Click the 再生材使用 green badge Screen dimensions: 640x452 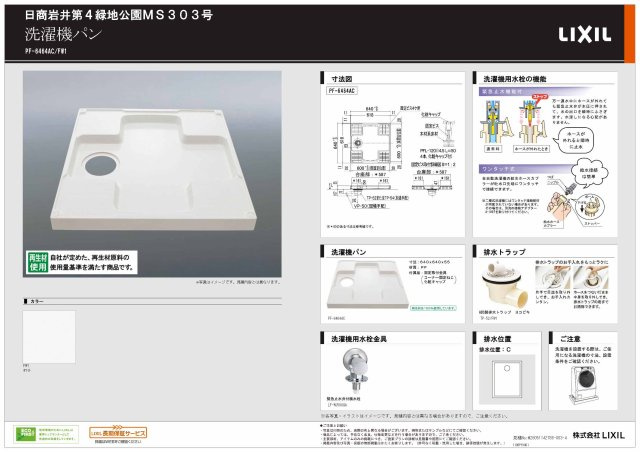38,262
